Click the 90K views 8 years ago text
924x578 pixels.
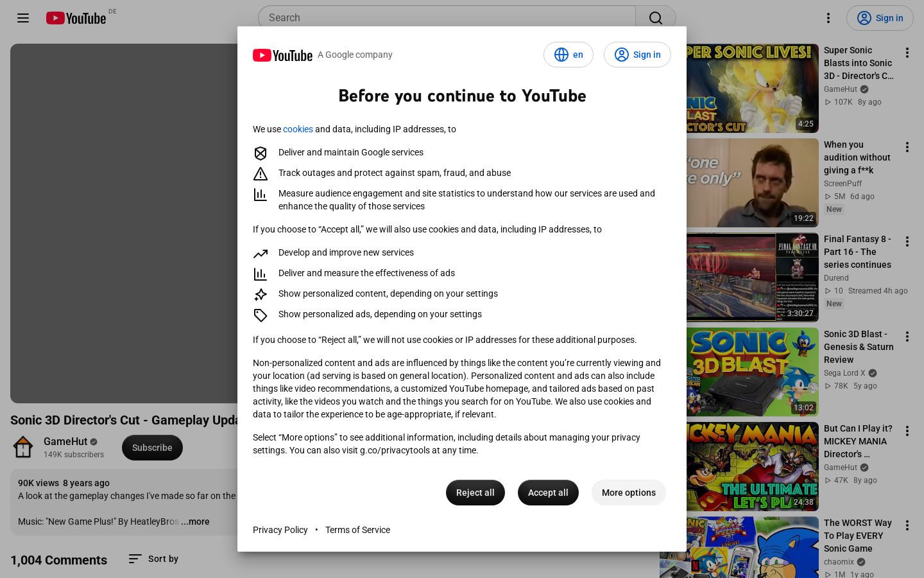(64, 483)
